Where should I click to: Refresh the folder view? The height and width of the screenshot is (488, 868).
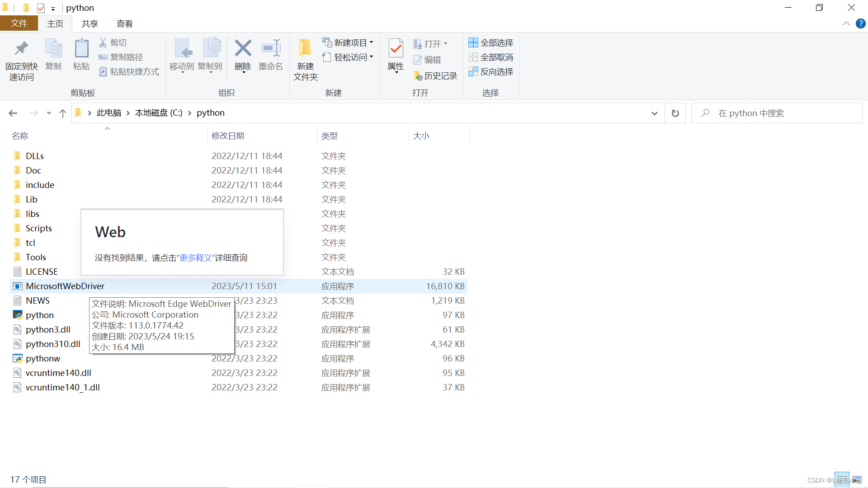(675, 113)
